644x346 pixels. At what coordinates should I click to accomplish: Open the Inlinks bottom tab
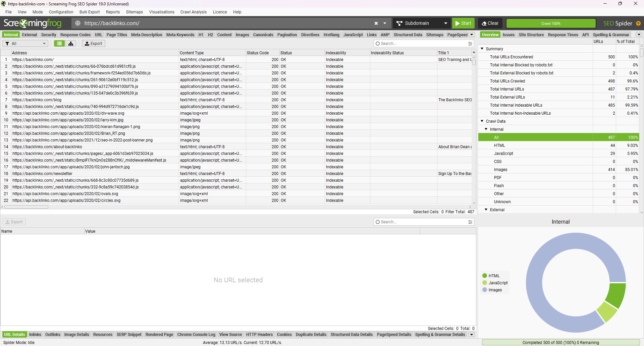pyautogui.click(x=35, y=335)
